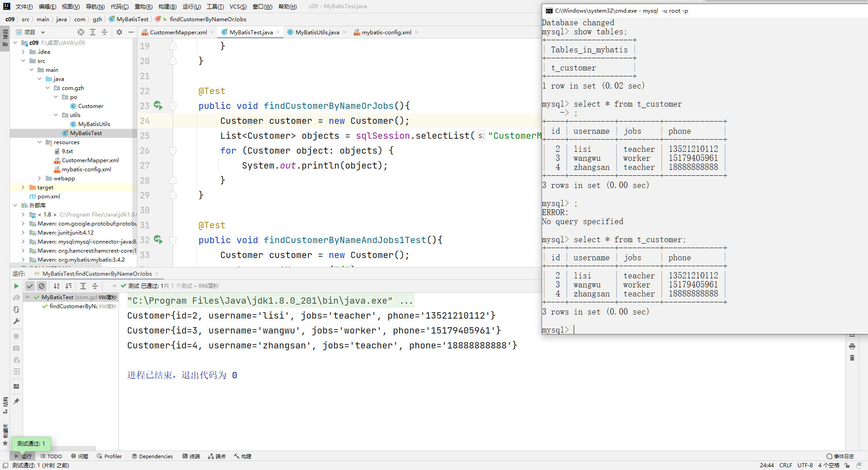
Task: Click the run gutter icon at line 32
Action: tap(158, 240)
